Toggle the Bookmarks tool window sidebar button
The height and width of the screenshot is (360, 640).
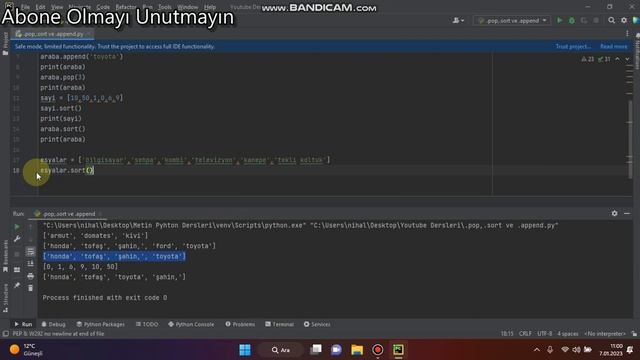(5, 256)
